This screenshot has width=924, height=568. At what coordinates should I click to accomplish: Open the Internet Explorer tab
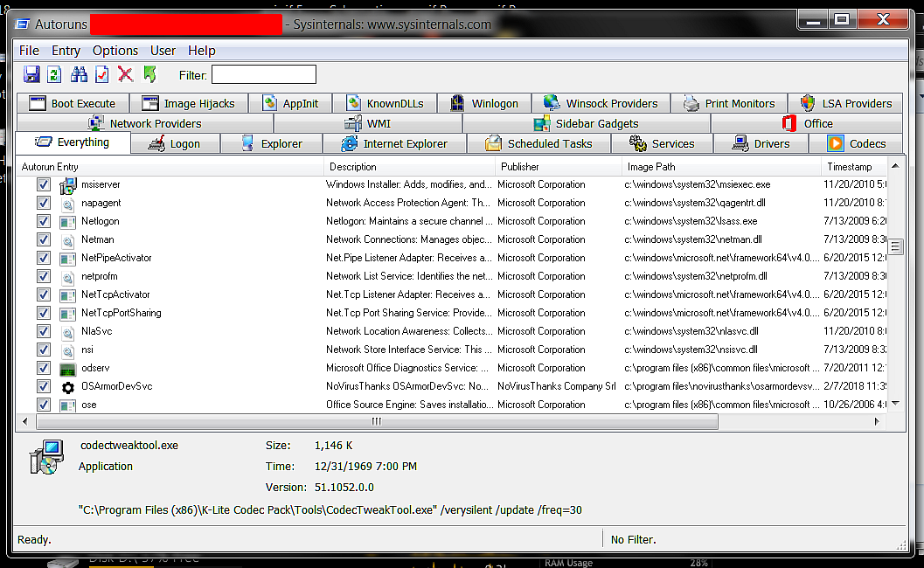coord(394,144)
